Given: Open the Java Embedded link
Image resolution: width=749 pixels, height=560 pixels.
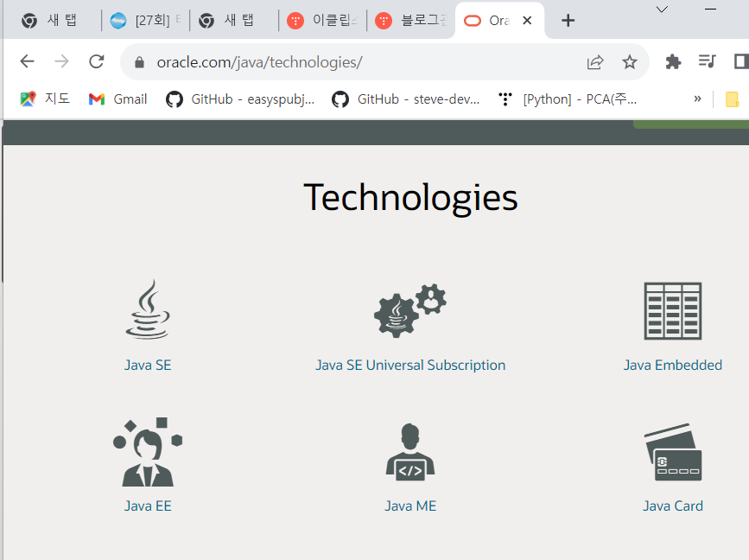Looking at the screenshot, I should pyautogui.click(x=673, y=365).
